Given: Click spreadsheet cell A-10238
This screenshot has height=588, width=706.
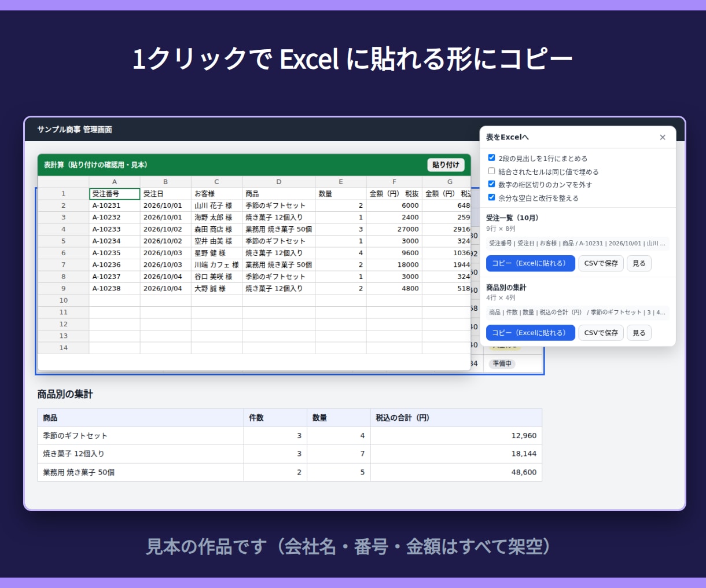Looking at the screenshot, I should (115, 289).
